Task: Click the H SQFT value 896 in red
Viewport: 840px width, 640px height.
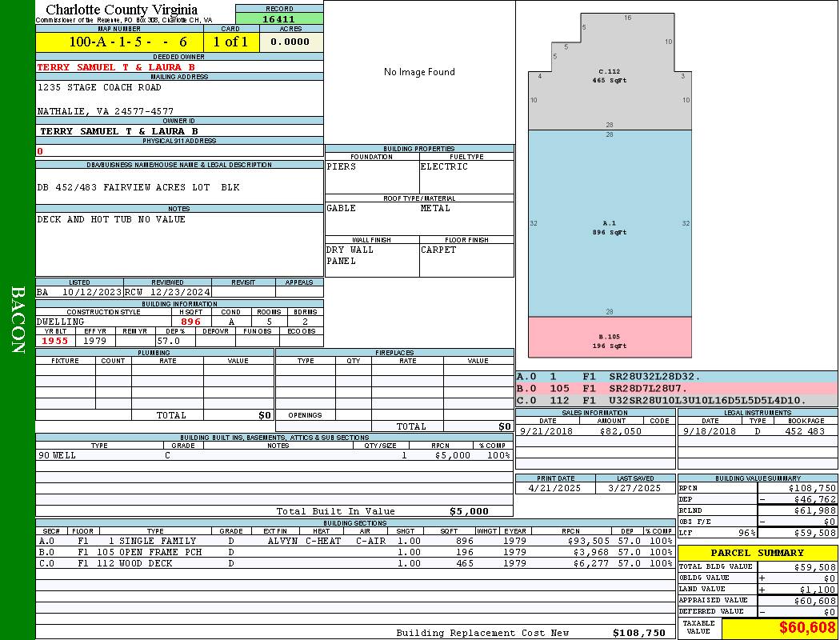Action: point(190,322)
